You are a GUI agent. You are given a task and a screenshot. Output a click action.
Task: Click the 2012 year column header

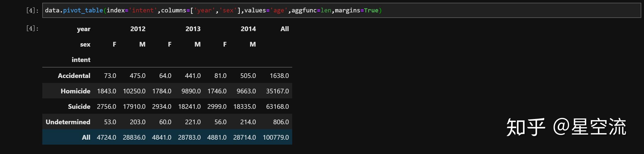point(138,29)
